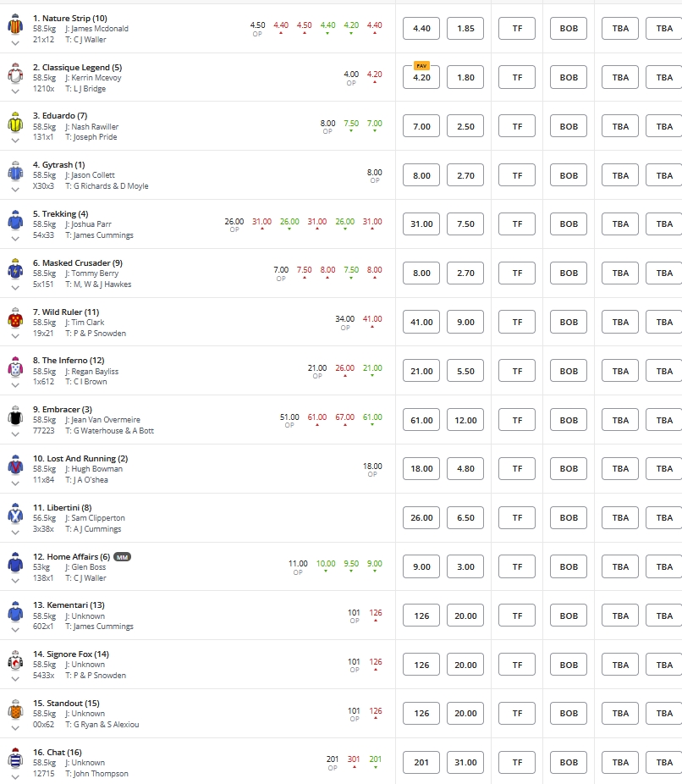
Task: Click Eduardo's yellow jockey silks icon
Action: click(15, 122)
